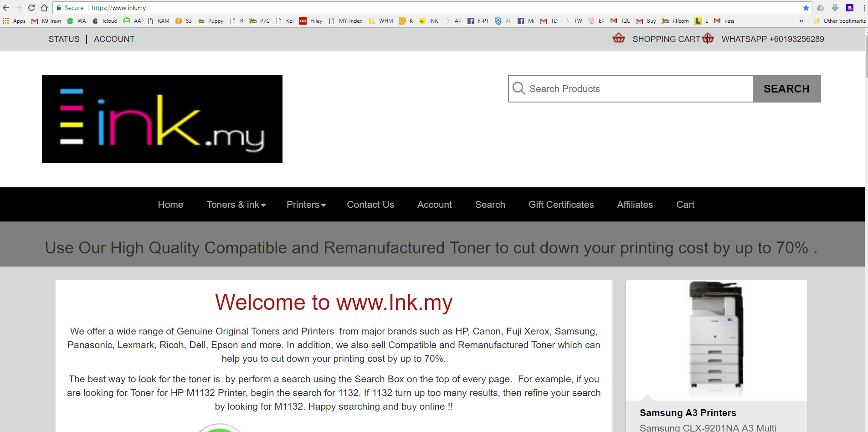Reload the page with the refresh icon
This screenshot has width=868, height=432.
31,8
